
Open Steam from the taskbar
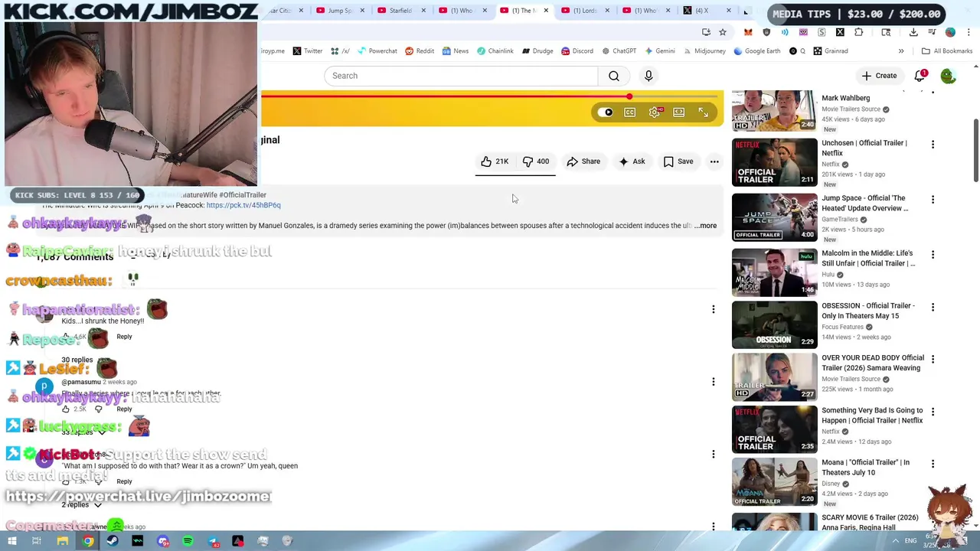tap(113, 541)
